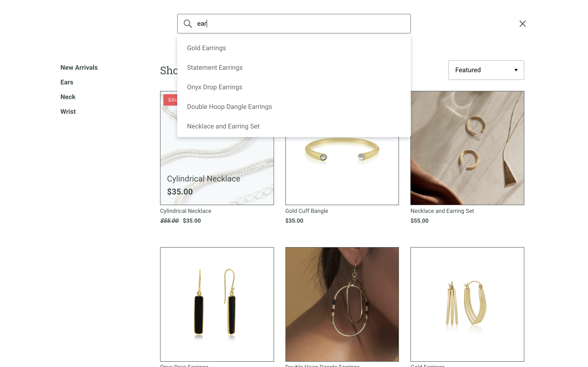Close the search overlay with the X icon
The width and height of the screenshot is (588, 367).
(x=522, y=23)
